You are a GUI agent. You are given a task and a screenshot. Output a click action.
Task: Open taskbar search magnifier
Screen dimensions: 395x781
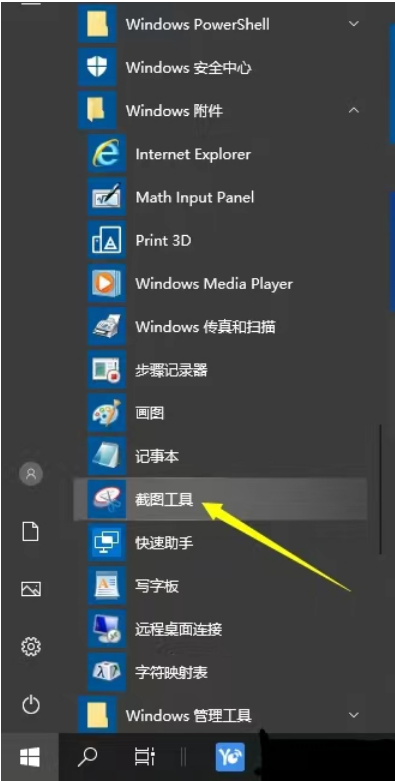point(87,757)
